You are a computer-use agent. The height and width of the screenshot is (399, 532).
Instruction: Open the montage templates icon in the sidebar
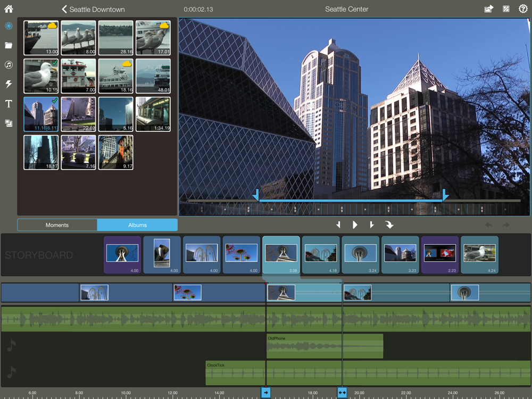tap(9, 123)
